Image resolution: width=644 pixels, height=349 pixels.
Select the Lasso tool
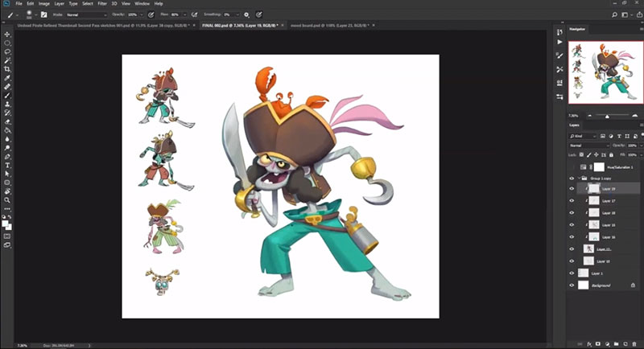tap(7, 51)
